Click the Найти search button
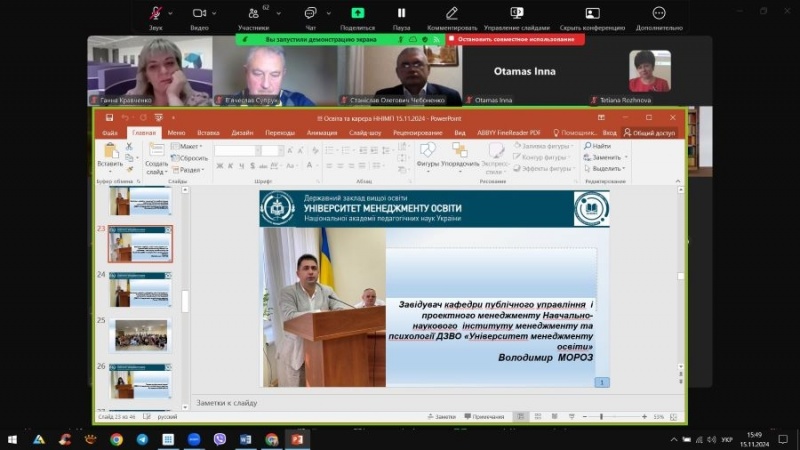Viewport: 800px width, 450px height. (600, 146)
